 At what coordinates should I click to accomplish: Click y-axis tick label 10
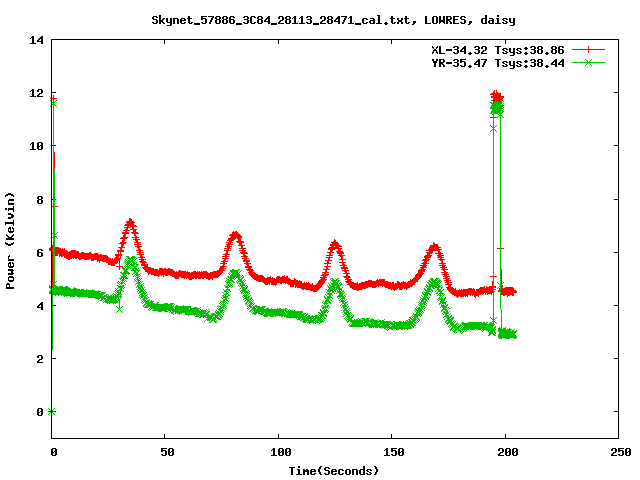pyautogui.click(x=36, y=146)
